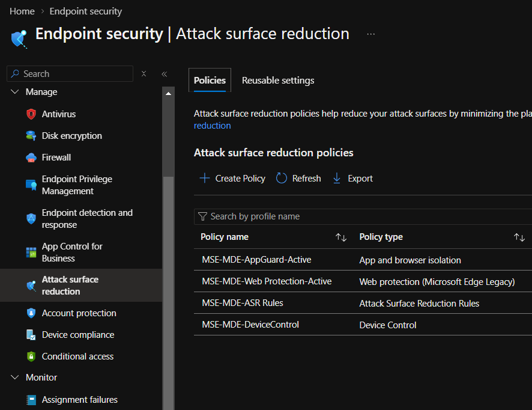Sort by Policy type column arrows
This screenshot has height=410, width=532.
click(x=519, y=237)
